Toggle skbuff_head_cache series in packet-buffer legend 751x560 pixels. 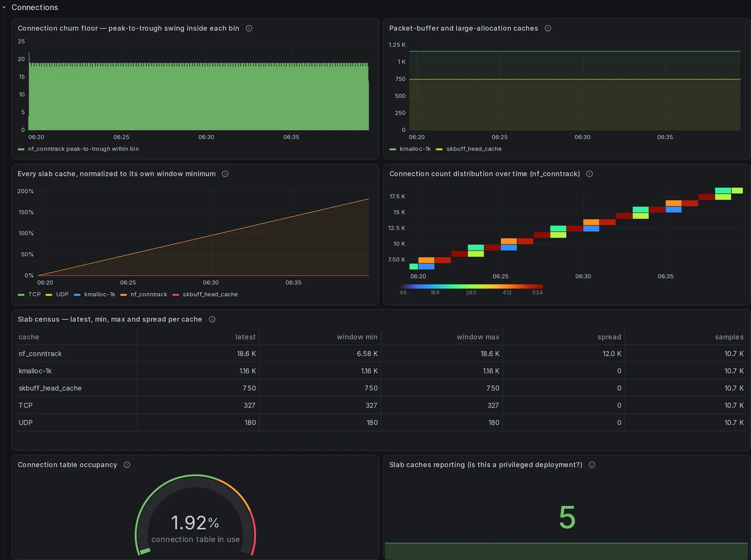(474, 149)
